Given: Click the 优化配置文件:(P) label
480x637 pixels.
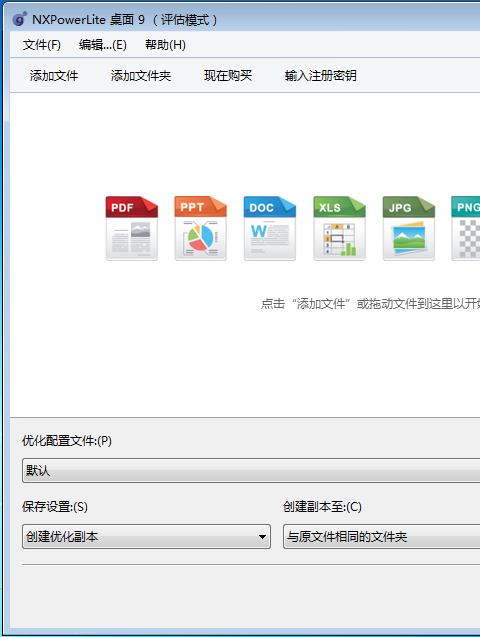Looking at the screenshot, I should (67, 441).
